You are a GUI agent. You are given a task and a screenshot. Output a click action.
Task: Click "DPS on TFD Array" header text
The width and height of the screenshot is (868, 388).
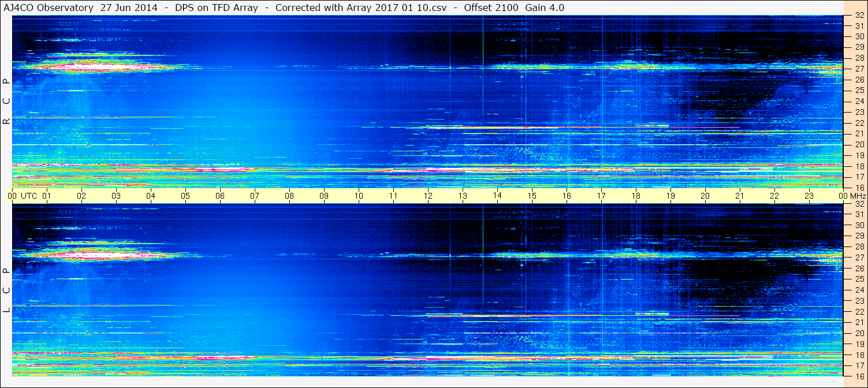217,8
